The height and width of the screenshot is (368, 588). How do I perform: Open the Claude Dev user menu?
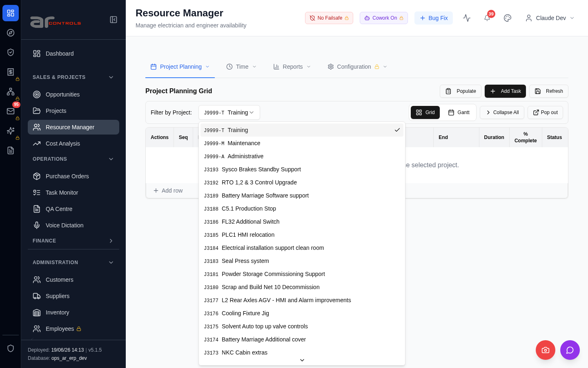[x=550, y=18]
